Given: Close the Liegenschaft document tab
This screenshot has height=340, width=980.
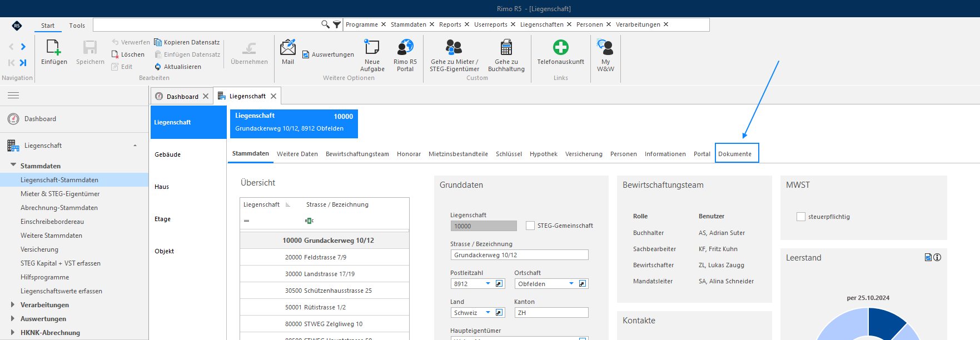Looking at the screenshot, I should tap(273, 96).
